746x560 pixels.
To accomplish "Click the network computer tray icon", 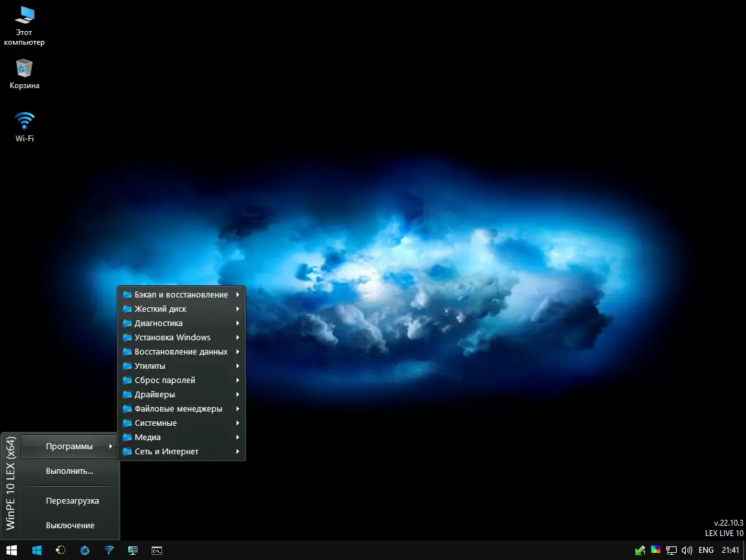I will point(671,550).
